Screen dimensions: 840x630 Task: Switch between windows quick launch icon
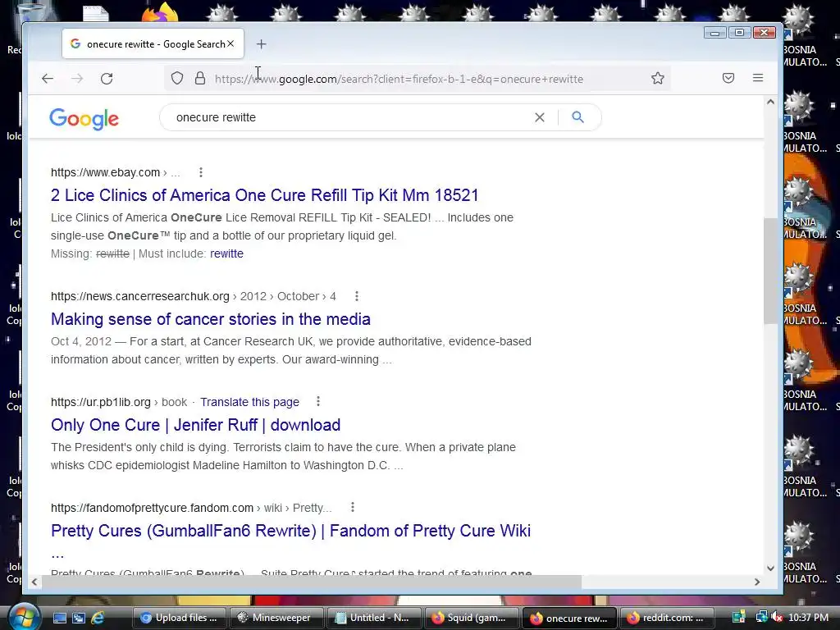click(x=79, y=618)
